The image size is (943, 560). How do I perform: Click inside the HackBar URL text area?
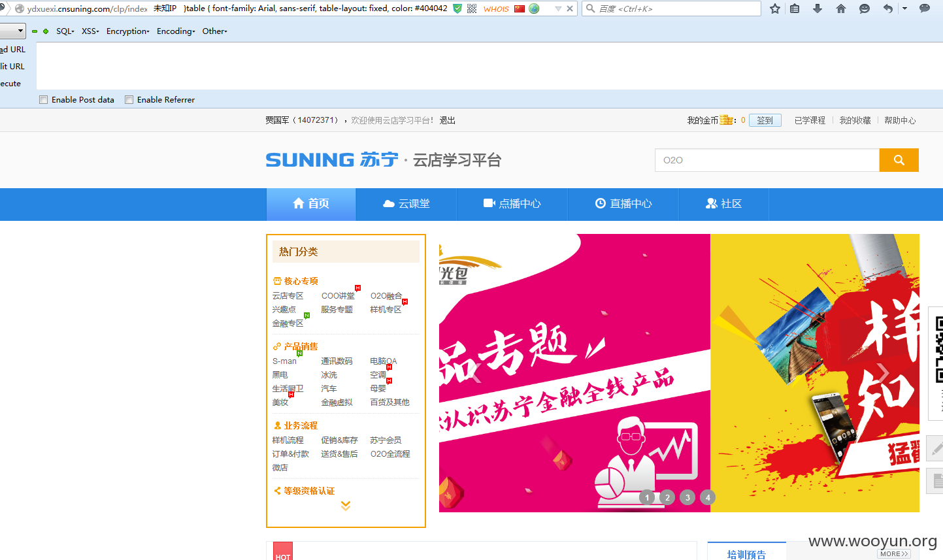(489, 66)
